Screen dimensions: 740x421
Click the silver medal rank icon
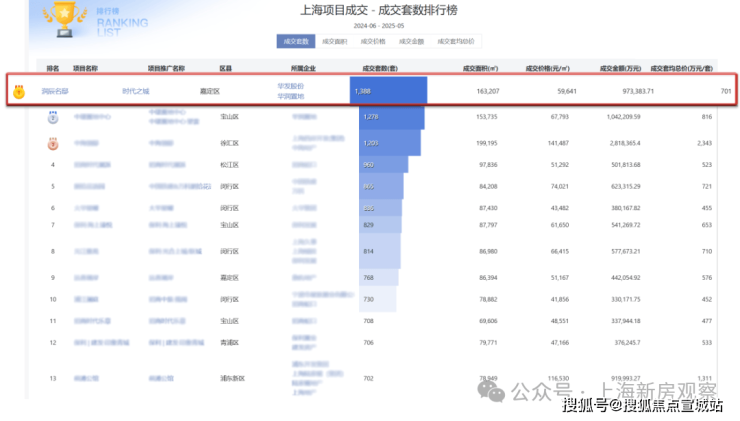tap(52, 117)
